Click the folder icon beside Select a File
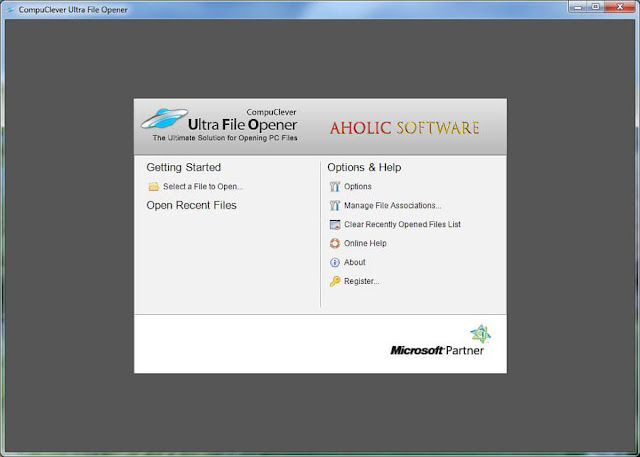Image resolution: width=640 pixels, height=457 pixels. coord(153,187)
